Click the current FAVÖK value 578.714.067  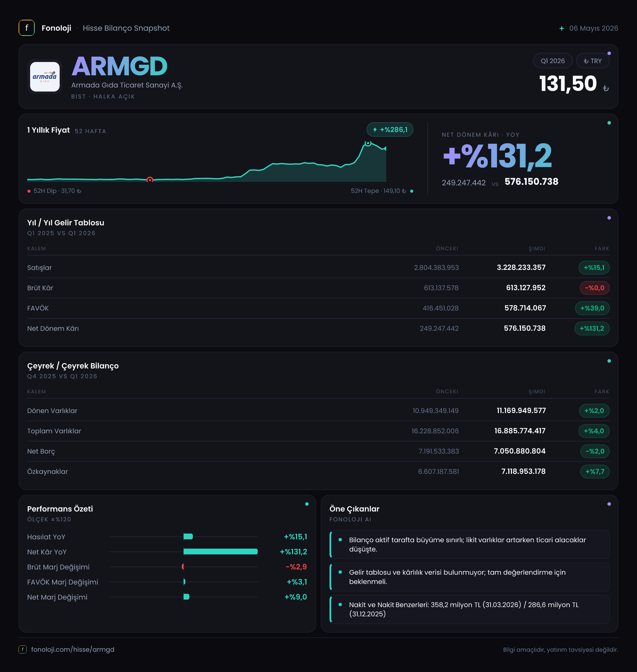click(x=525, y=308)
